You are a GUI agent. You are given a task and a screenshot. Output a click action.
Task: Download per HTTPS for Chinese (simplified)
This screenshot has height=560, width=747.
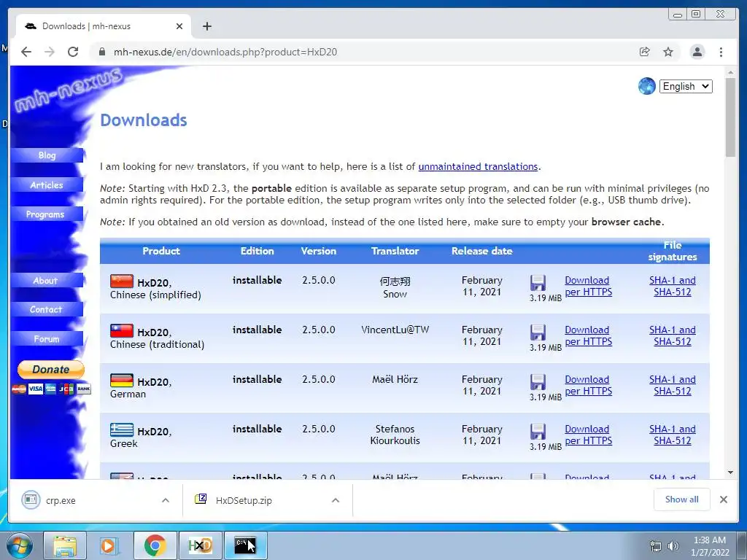point(589,286)
